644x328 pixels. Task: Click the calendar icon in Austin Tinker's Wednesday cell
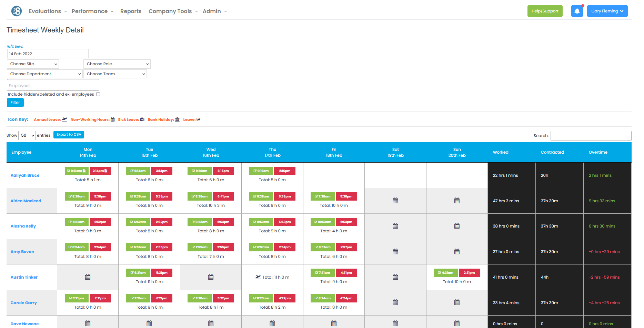211,277
